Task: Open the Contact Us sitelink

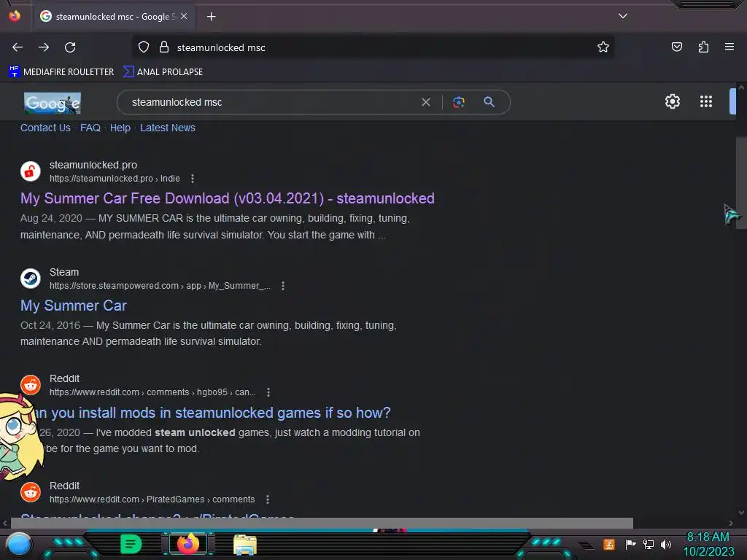Action: click(x=45, y=128)
